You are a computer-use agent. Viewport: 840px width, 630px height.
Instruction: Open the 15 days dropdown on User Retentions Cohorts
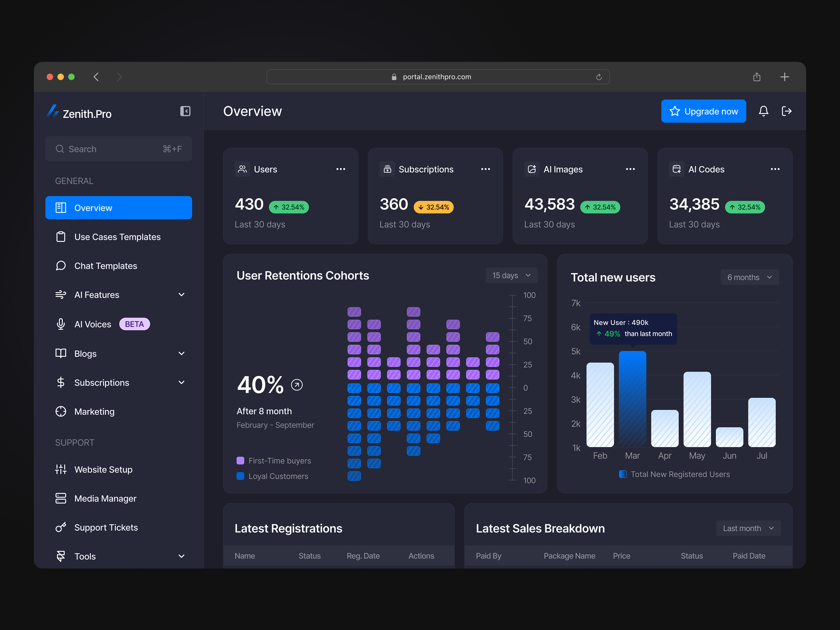511,275
